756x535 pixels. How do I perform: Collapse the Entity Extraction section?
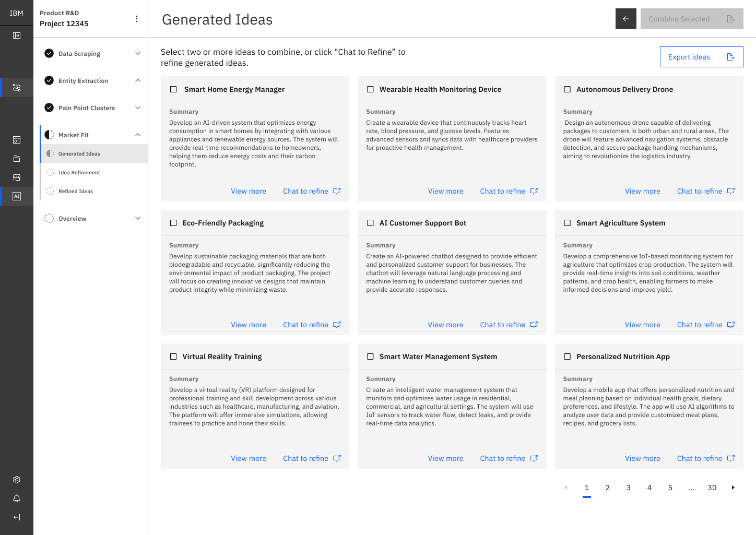[x=137, y=80]
